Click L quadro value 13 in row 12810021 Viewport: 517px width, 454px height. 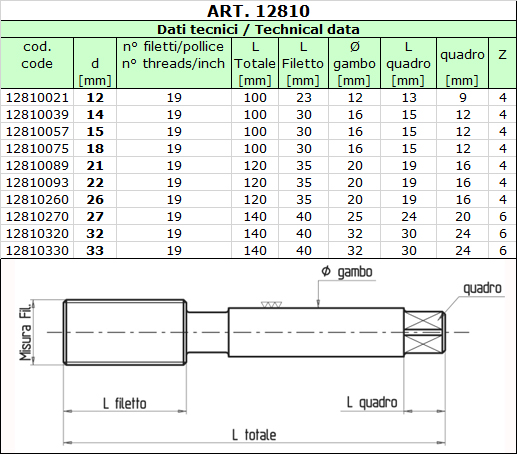pos(409,98)
